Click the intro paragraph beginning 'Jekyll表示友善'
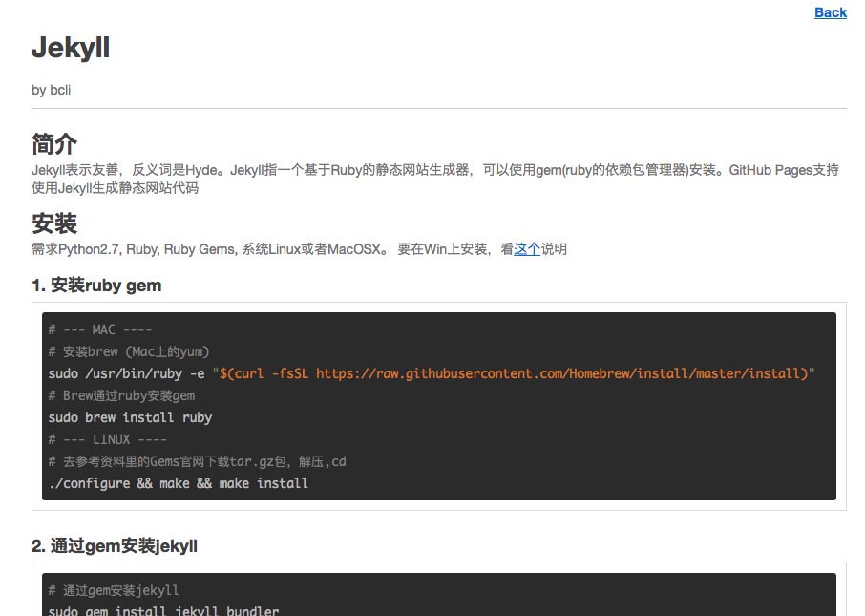Screen dimensions: 865x616 [x=435, y=179]
